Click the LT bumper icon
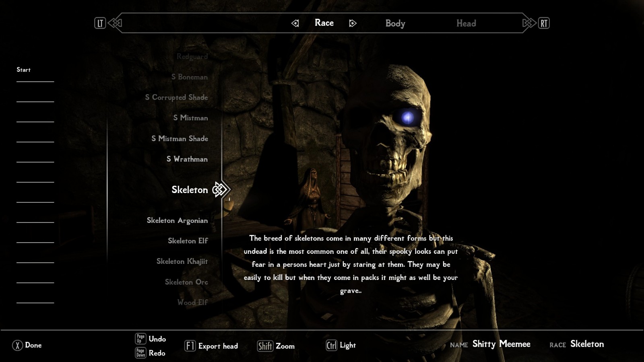Image resolution: width=644 pixels, height=362 pixels. click(x=100, y=23)
